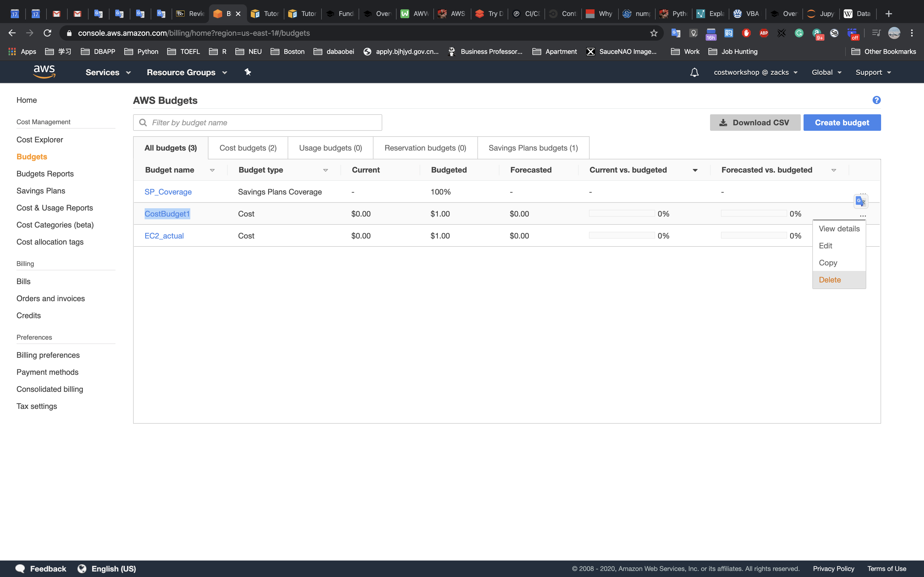Open actions ellipsis for SP_Coverage row
Screen dimensions: 924x577
862,193
